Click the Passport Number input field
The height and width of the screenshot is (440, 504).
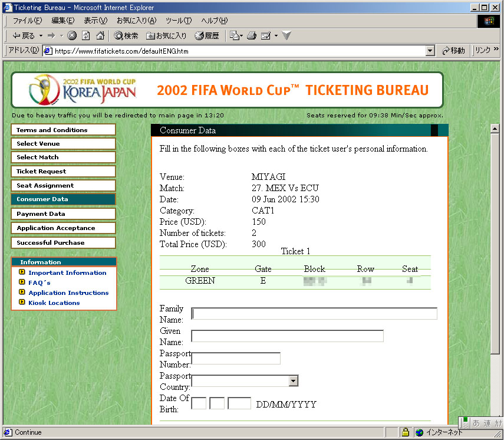point(236,358)
